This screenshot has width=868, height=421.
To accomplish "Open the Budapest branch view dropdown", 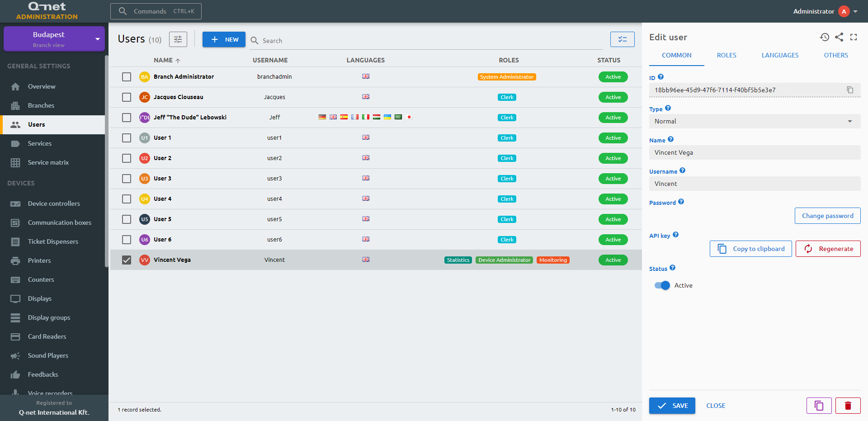I will pyautogui.click(x=54, y=39).
